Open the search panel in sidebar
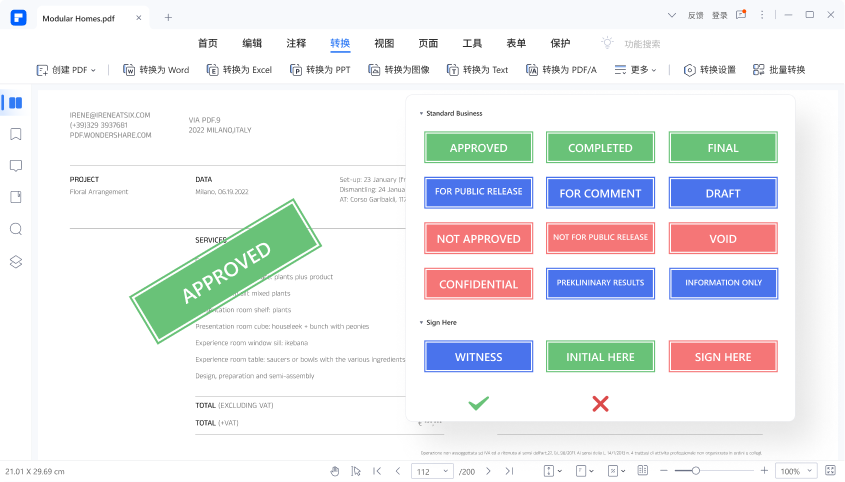The width and height of the screenshot is (845, 482). coord(16,229)
